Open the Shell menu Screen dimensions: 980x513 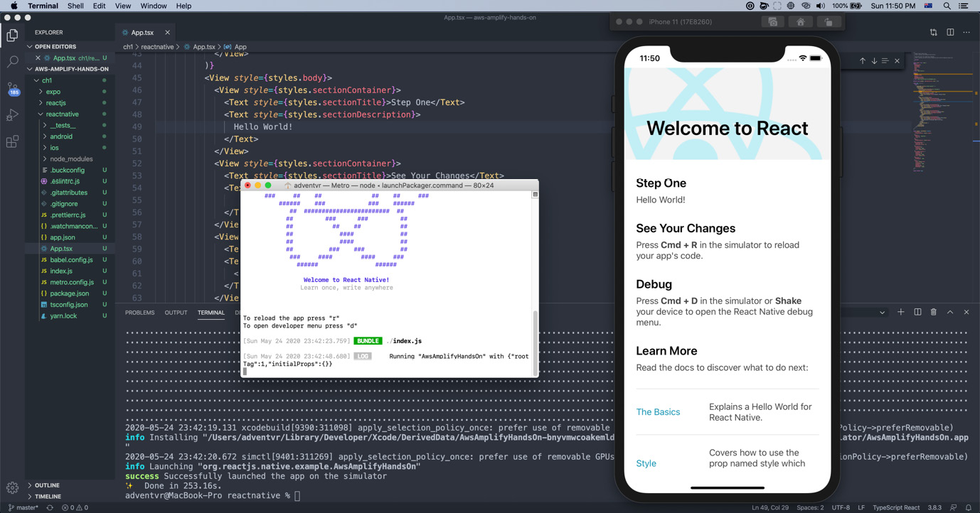tap(75, 6)
